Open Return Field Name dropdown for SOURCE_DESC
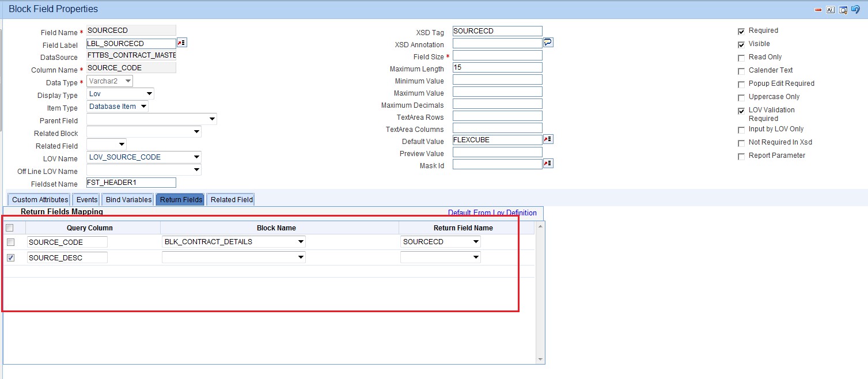 (x=441, y=257)
